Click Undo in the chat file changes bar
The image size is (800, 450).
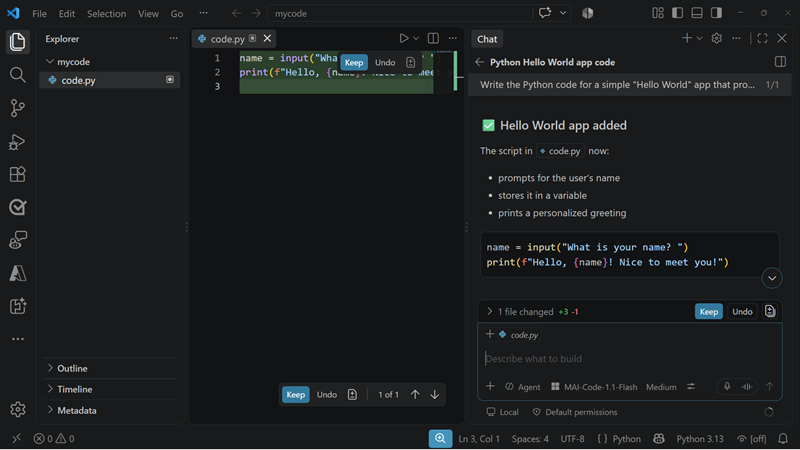(742, 312)
